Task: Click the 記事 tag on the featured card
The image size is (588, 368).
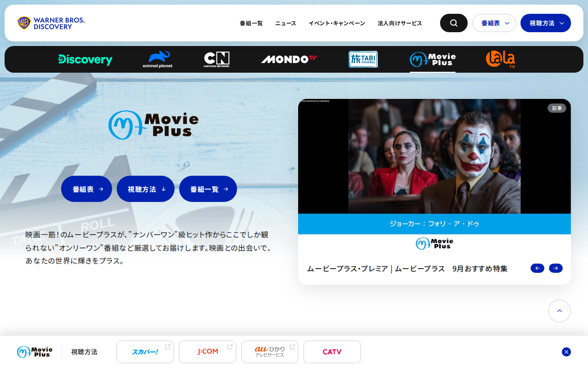Action: click(x=557, y=108)
